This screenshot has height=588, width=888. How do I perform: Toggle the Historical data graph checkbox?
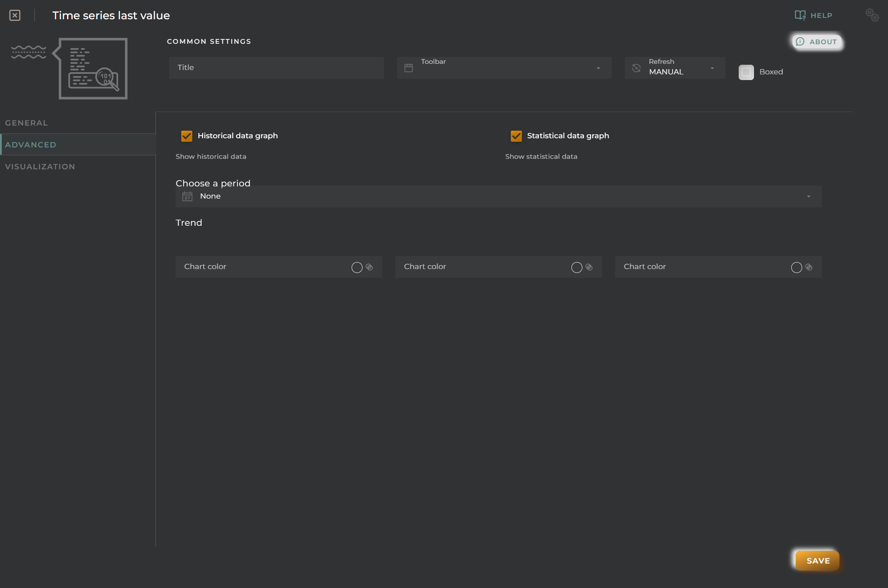coord(187,136)
